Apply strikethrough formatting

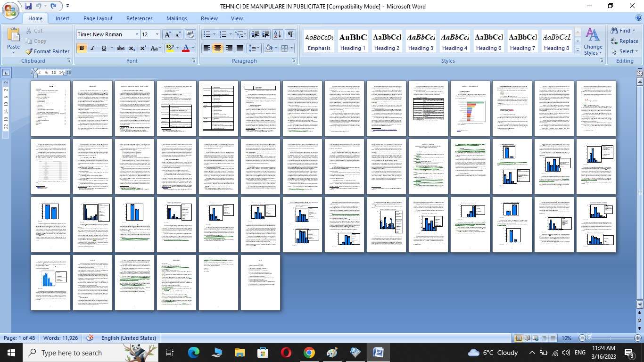pyautogui.click(x=121, y=48)
